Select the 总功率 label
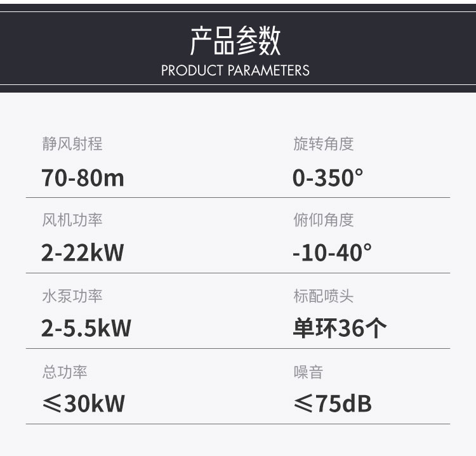 (x=64, y=372)
